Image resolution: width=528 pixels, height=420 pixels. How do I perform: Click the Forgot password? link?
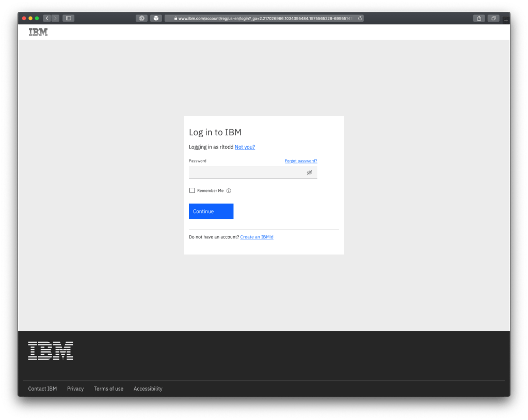(301, 161)
